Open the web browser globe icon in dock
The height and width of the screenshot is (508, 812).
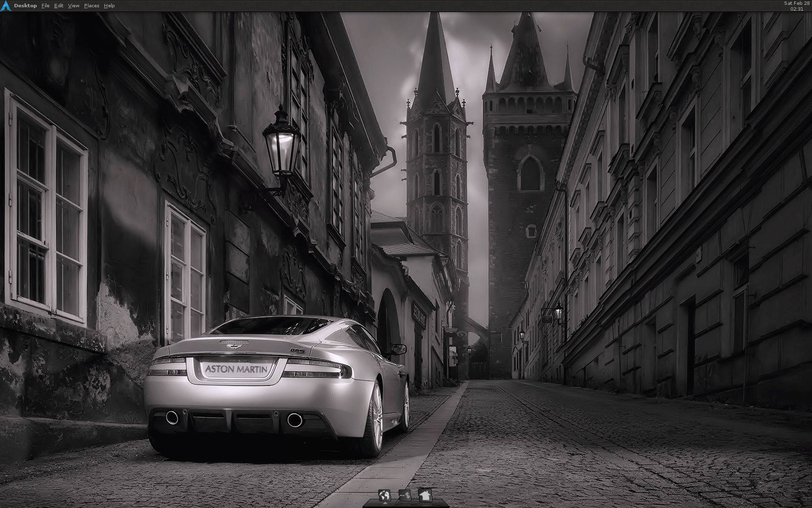[x=384, y=495]
